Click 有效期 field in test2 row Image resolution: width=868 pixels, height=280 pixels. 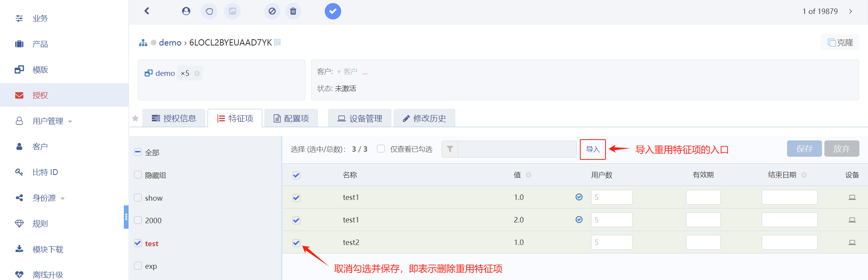tap(703, 242)
